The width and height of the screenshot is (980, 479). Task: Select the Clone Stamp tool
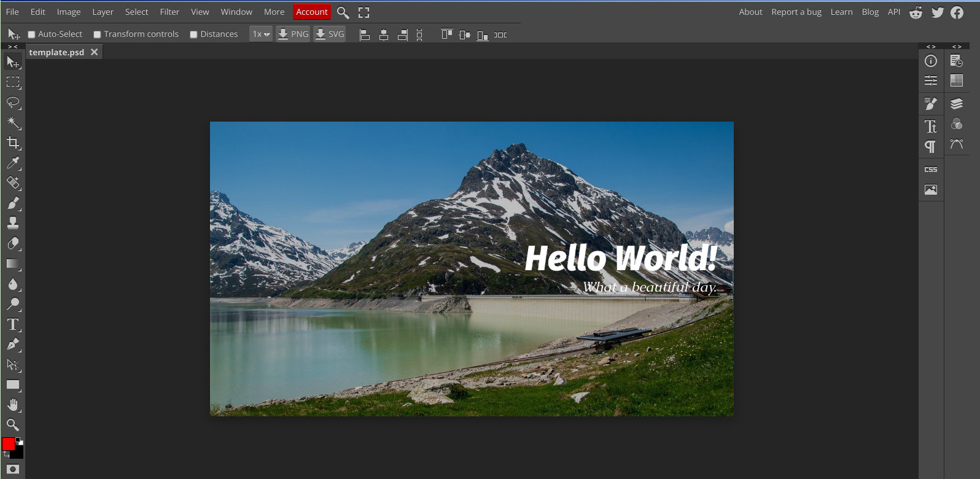tap(13, 223)
